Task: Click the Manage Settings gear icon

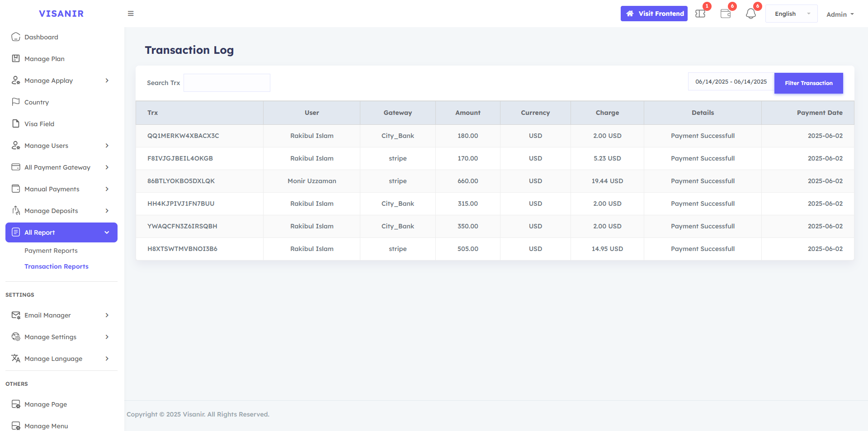Action: click(16, 336)
